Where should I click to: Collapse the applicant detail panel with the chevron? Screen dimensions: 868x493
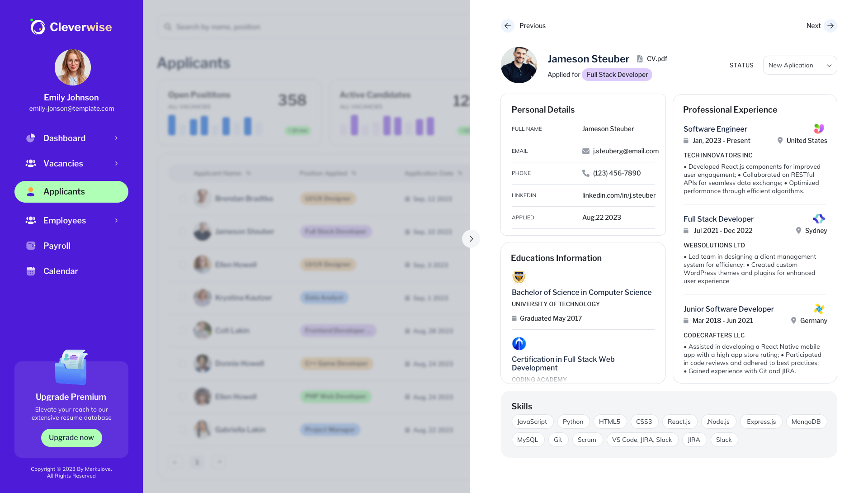pyautogui.click(x=471, y=239)
